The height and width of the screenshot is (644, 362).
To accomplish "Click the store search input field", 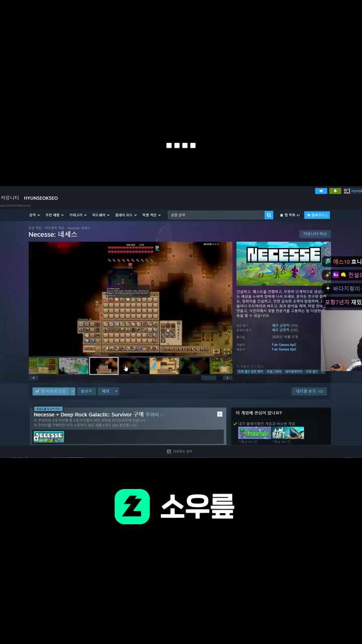I will (x=216, y=215).
